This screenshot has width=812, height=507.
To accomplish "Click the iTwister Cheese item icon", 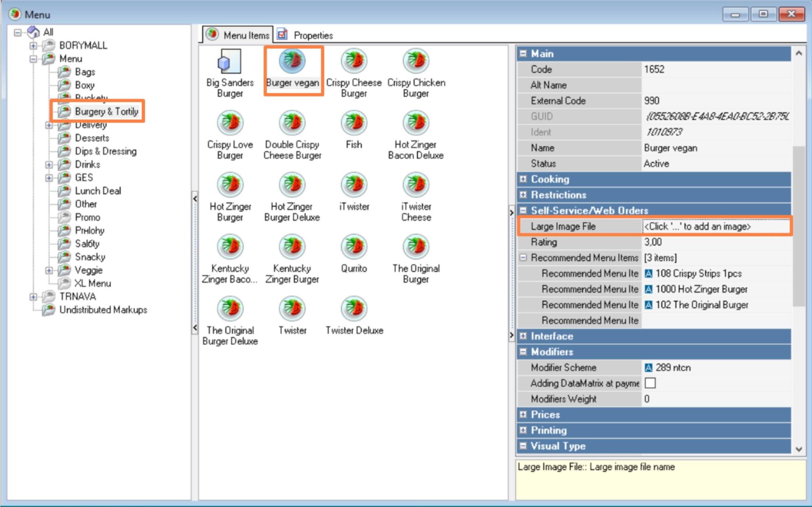I will coord(416,185).
